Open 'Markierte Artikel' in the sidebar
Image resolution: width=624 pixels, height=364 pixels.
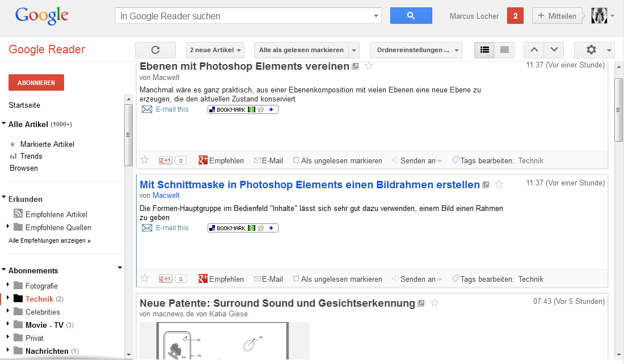point(47,144)
